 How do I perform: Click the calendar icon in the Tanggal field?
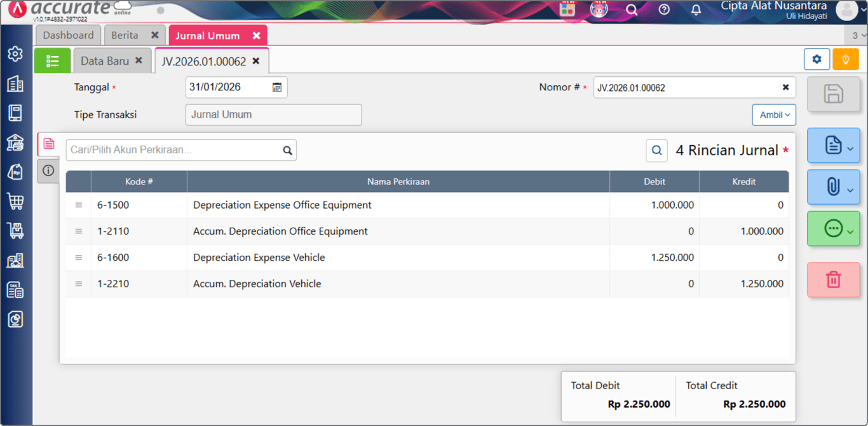(277, 88)
